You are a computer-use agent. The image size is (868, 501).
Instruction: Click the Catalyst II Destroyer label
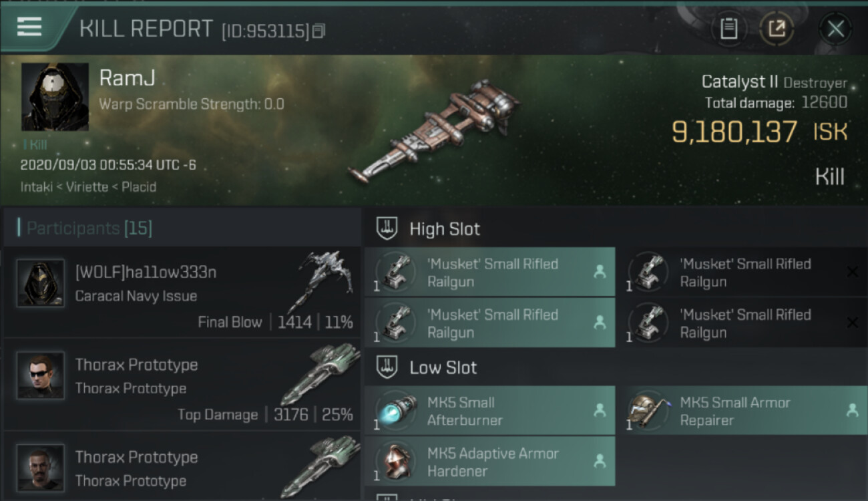[774, 82]
